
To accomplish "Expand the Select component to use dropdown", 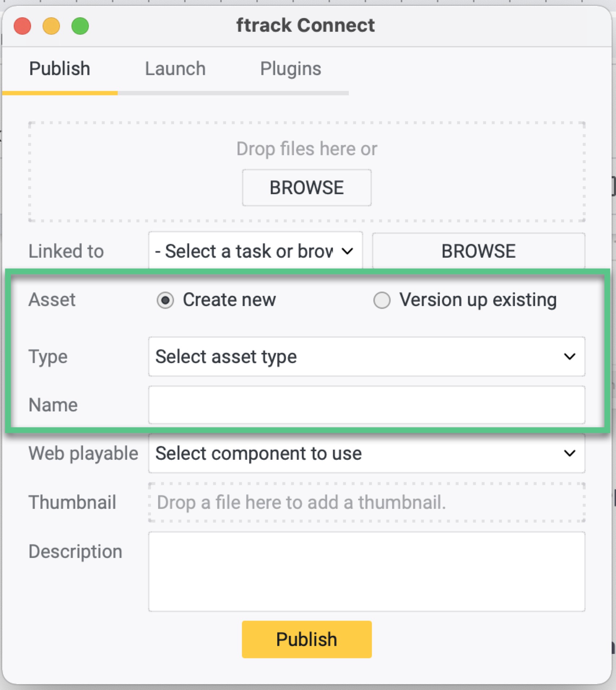I will (366, 453).
